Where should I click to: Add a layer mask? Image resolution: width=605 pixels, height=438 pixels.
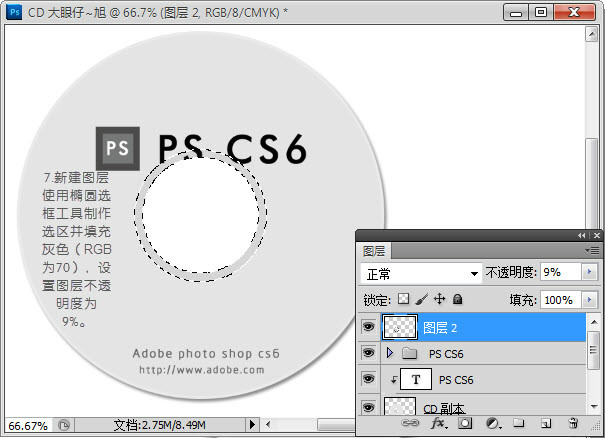click(x=465, y=424)
